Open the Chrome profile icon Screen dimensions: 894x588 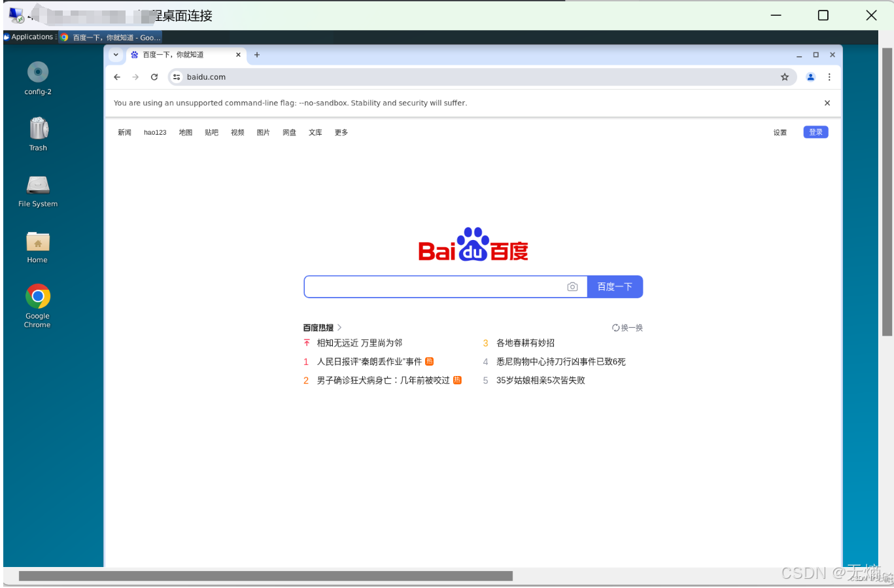[811, 77]
